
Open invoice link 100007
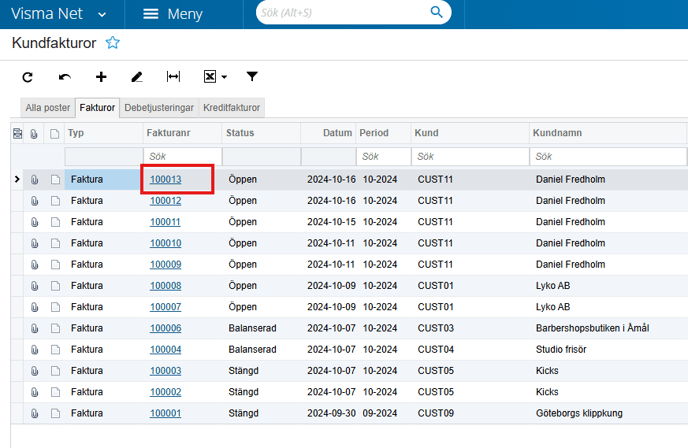(x=165, y=307)
